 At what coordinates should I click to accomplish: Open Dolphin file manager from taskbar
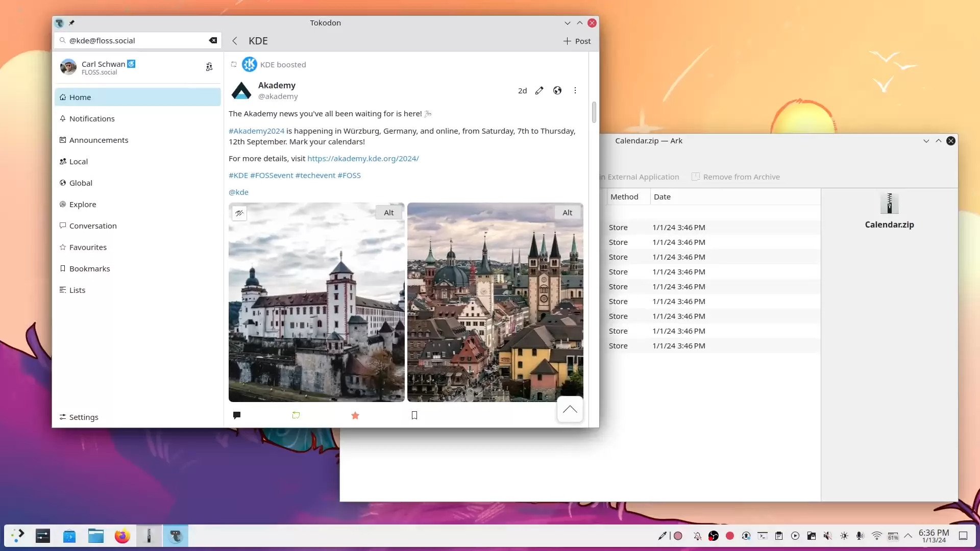tap(96, 536)
